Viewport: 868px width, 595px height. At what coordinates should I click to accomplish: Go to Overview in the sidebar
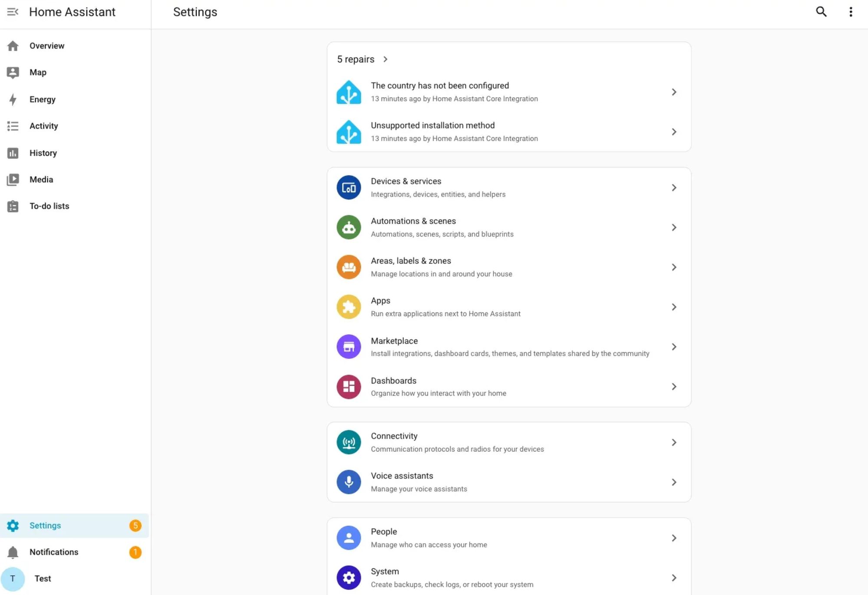75,46
